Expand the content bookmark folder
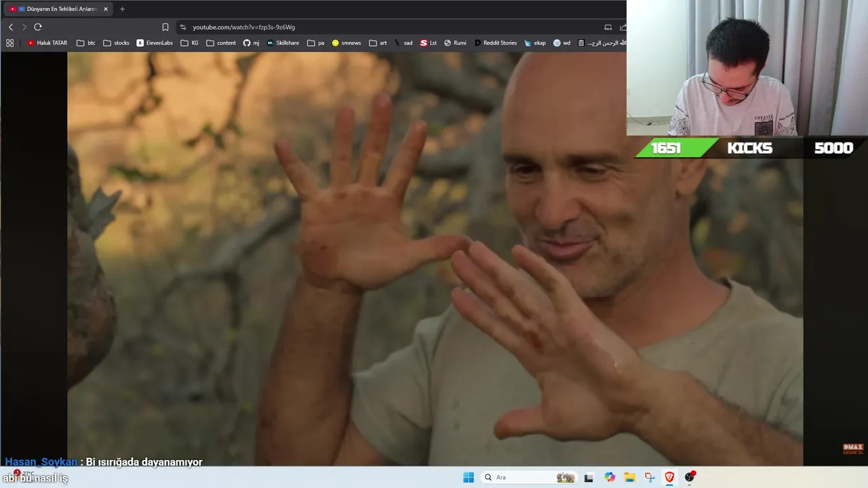 (x=221, y=43)
